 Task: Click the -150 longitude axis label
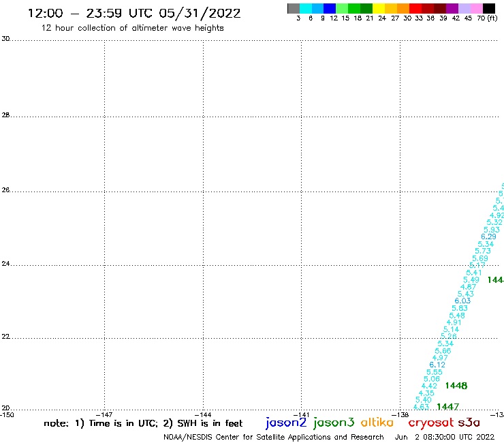pos(7,415)
